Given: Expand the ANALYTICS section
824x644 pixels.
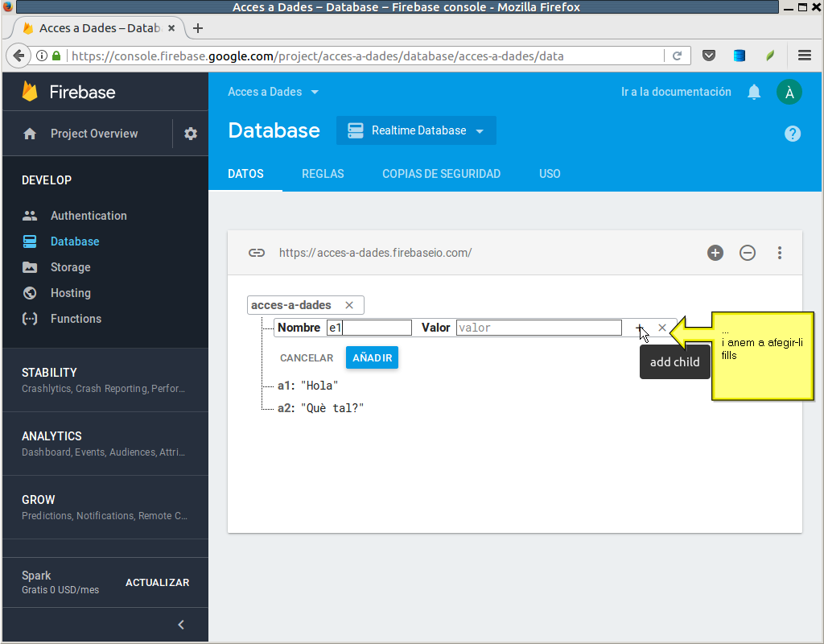Looking at the screenshot, I should [105, 444].
